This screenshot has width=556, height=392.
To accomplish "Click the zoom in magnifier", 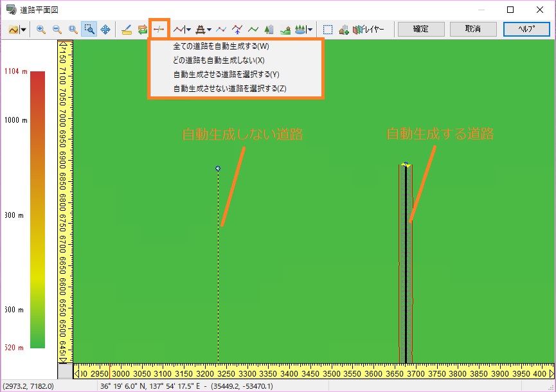I will click(41, 30).
